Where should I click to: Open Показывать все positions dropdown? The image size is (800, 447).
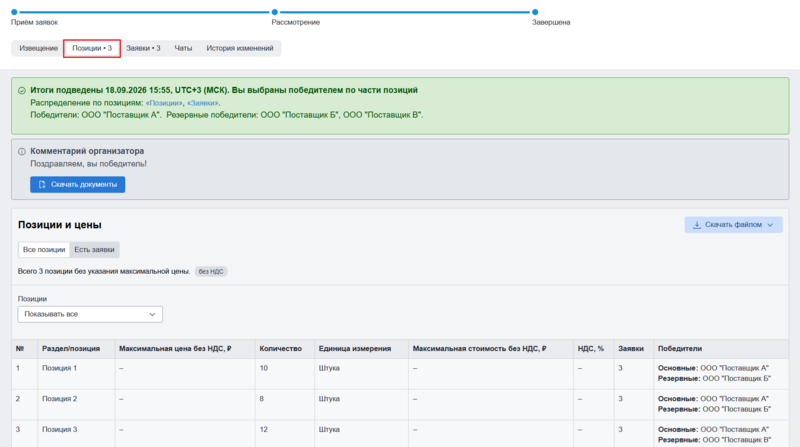(90, 314)
